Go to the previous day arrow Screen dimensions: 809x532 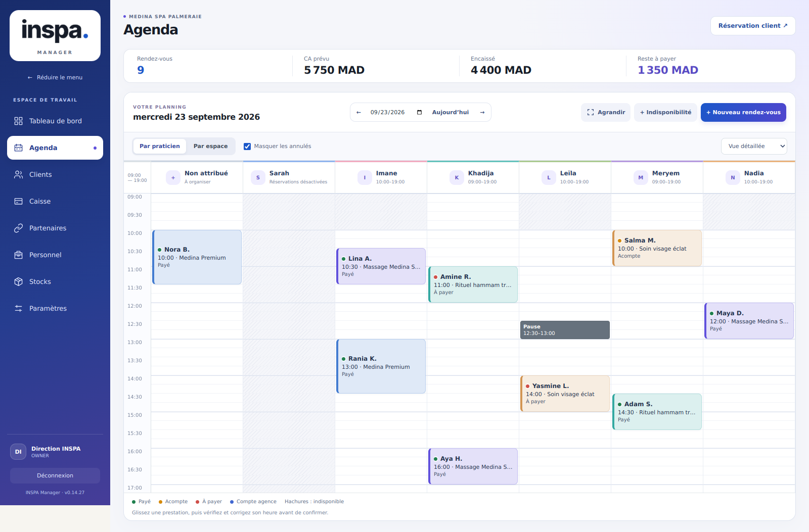(358, 112)
